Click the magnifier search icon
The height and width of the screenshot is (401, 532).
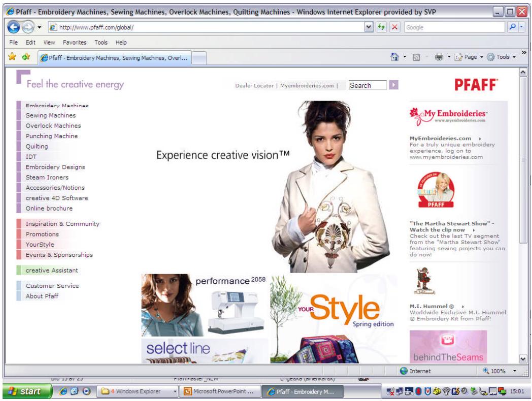512,27
